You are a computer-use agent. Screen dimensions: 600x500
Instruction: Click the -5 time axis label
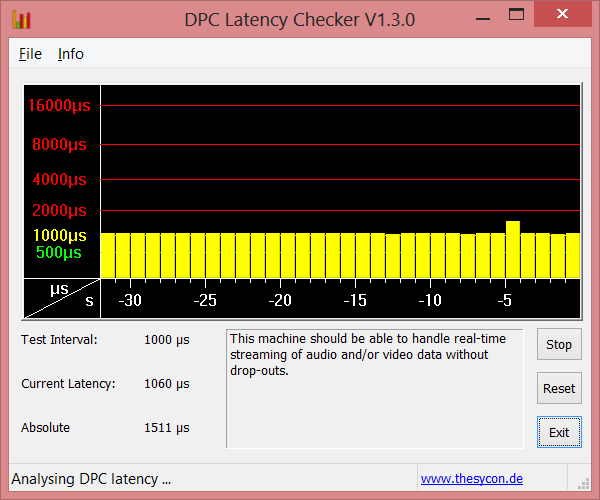(505, 300)
